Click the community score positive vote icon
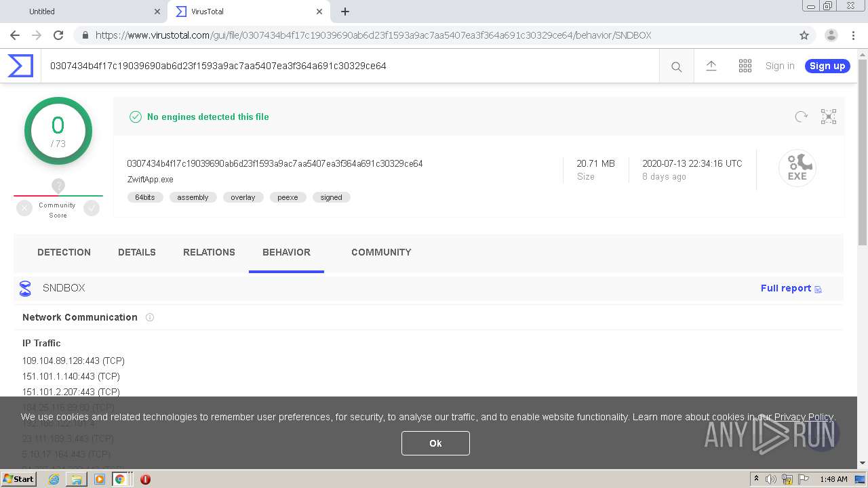 (92, 209)
